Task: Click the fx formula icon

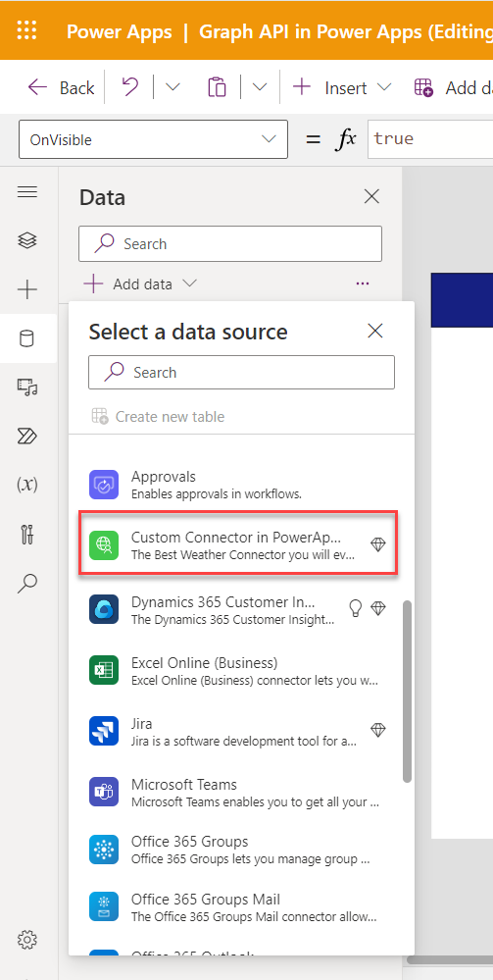Action: point(347,139)
